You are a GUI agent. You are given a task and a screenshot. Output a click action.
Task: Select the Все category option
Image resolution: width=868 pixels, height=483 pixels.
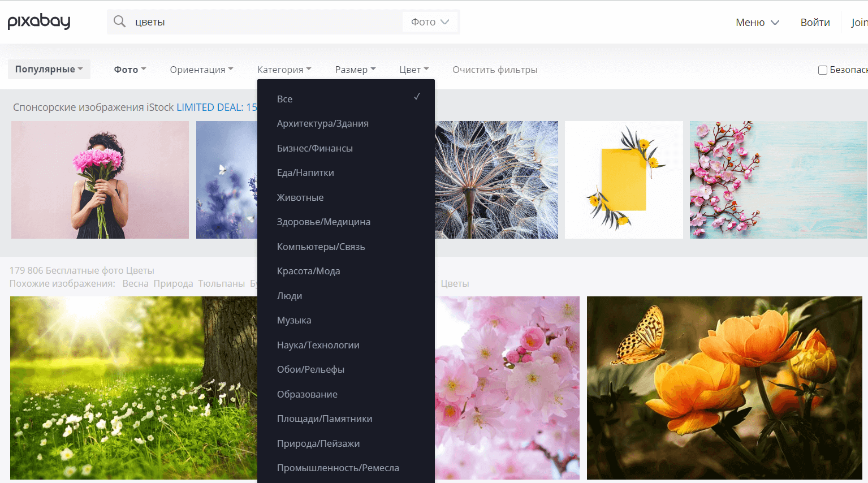285,99
